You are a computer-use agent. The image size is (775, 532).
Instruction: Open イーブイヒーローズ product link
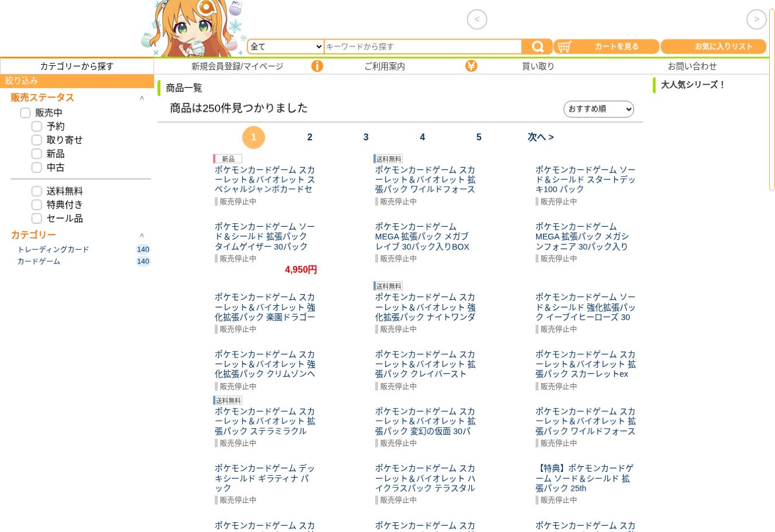coord(586,307)
